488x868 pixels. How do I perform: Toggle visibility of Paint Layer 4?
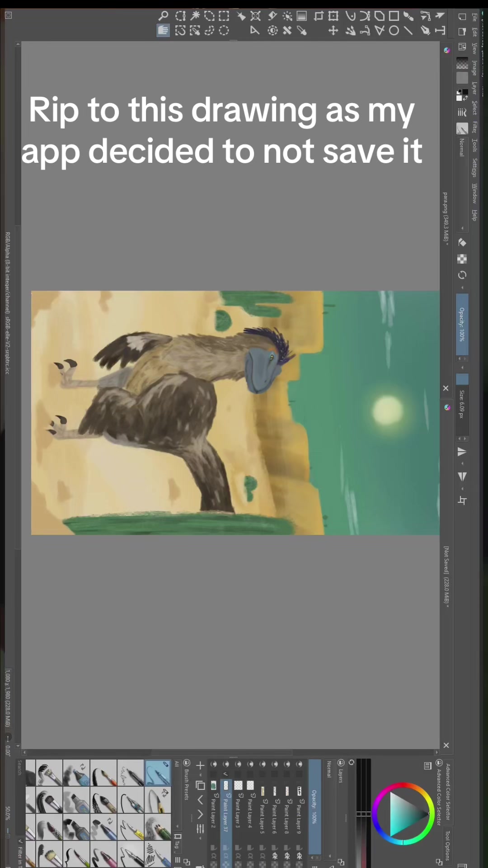click(x=250, y=764)
